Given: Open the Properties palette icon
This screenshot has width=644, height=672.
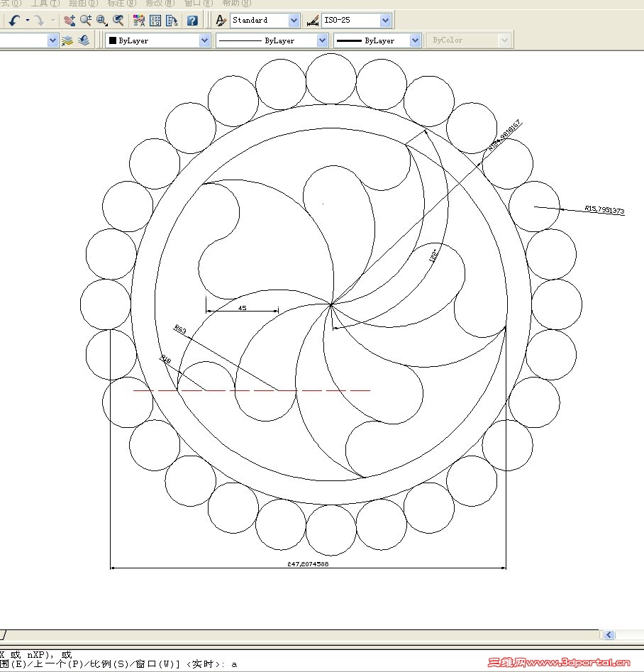Looking at the screenshot, I should click(139, 20).
